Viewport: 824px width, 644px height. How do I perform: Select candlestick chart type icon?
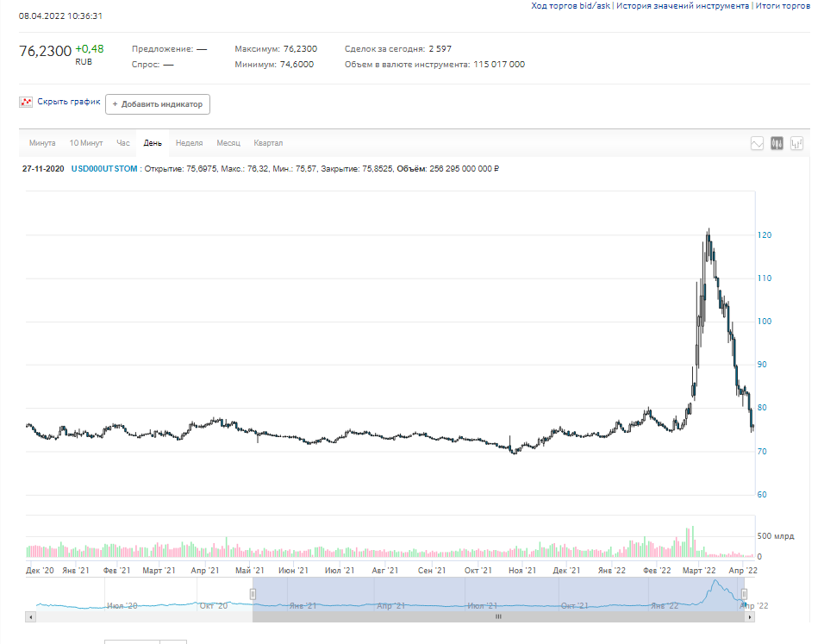click(777, 143)
